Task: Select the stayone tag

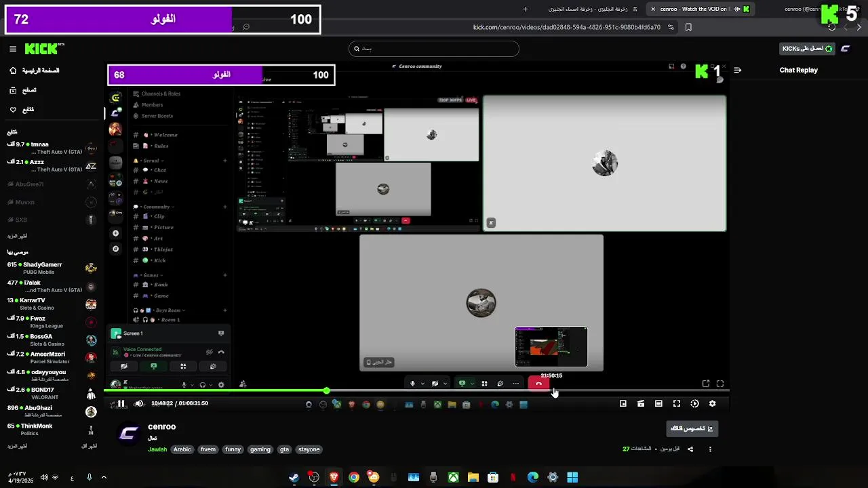Action: point(309,449)
